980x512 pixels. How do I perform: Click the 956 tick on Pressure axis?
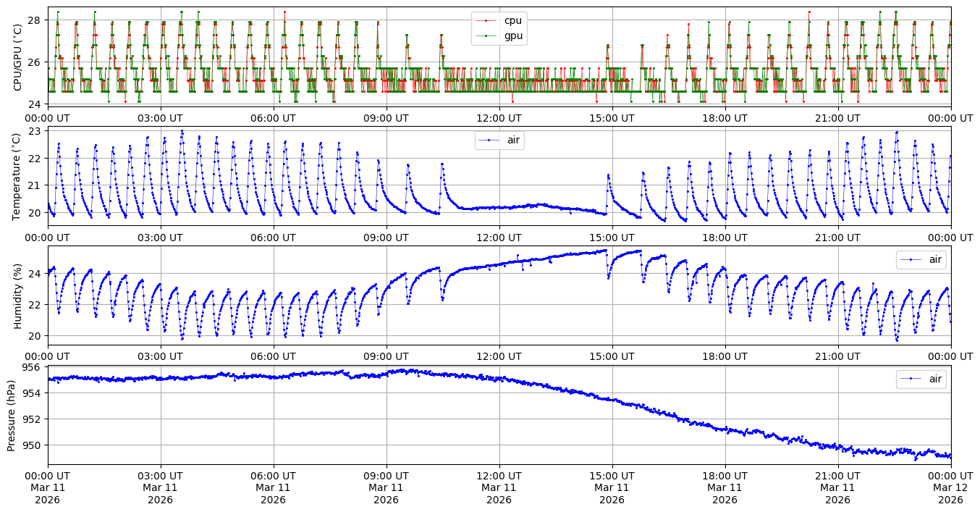pyautogui.click(x=33, y=367)
